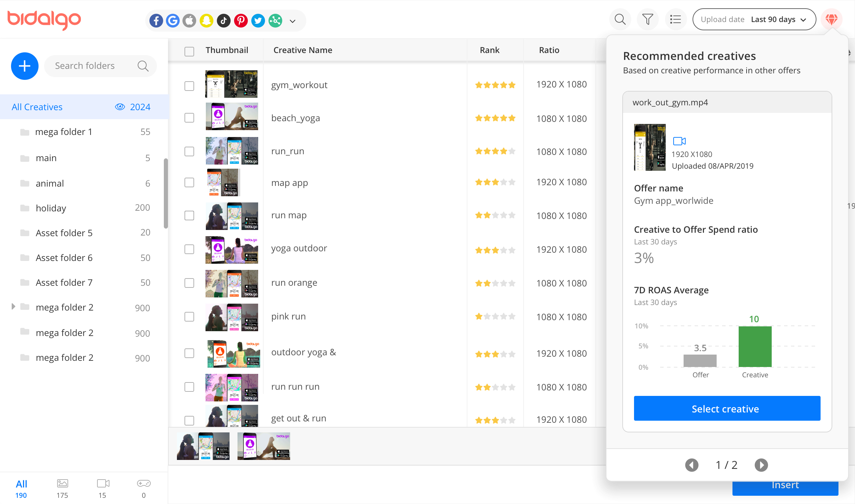Go to next recommended creative page
Image resolution: width=855 pixels, height=504 pixels.
(761, 465)
